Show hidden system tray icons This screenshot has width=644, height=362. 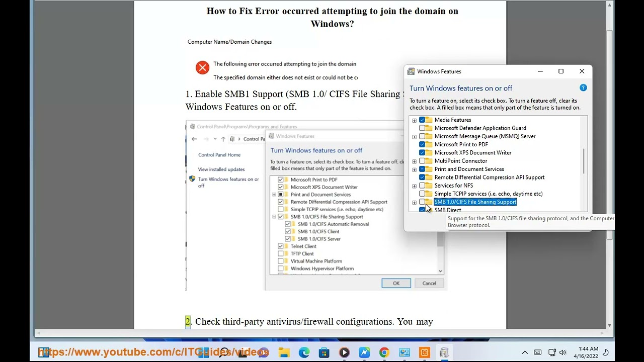pyautogui.click(x=525, y=352)
